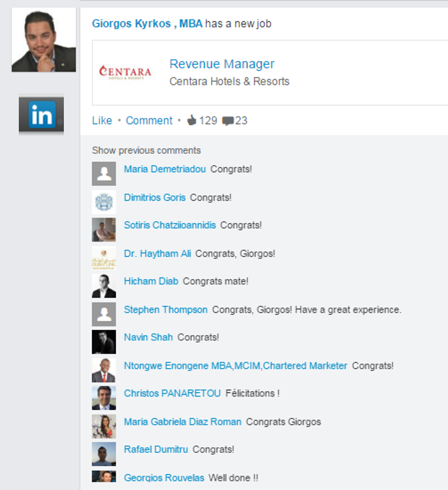Open Dimitrios Goris's crest avatar
The image size is (448, 490).
(x=104, y=202)
